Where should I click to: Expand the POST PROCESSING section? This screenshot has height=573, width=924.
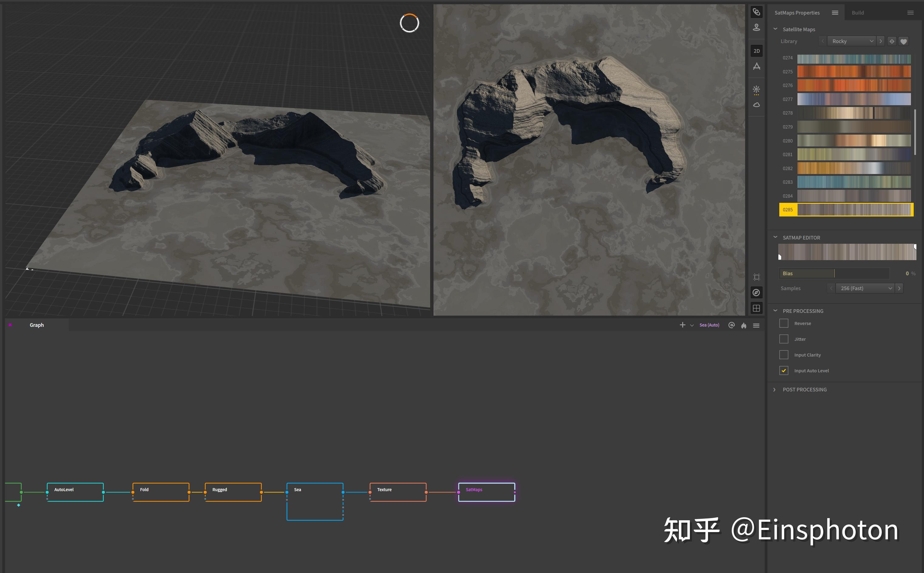pos(804,390)
